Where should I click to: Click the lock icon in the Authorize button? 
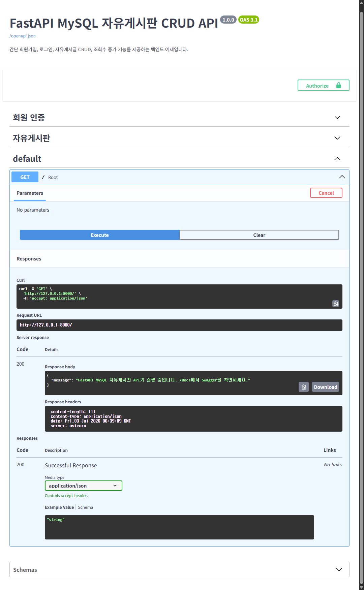coord(339,85)
